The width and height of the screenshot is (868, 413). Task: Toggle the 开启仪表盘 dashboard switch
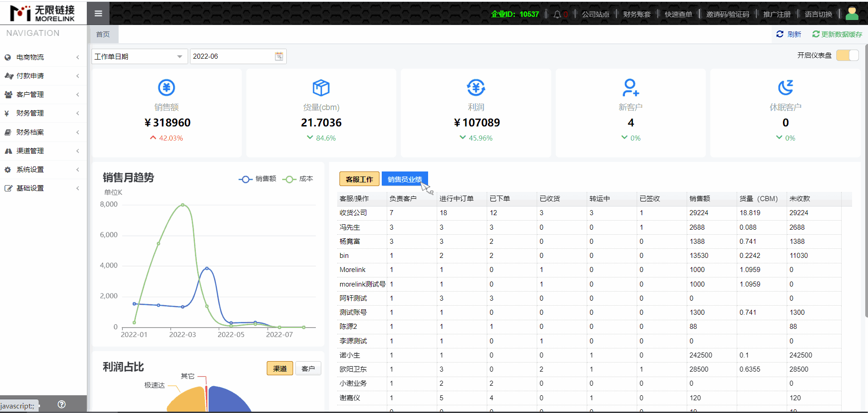[x=847, y=55]
